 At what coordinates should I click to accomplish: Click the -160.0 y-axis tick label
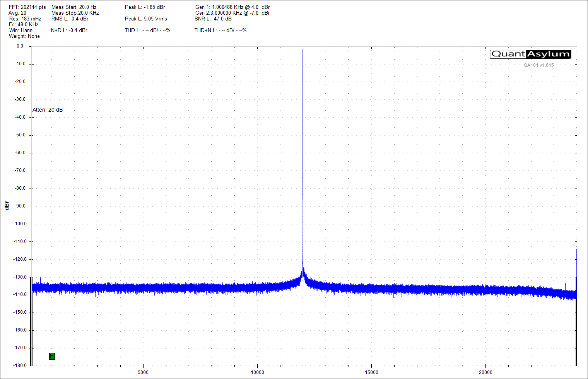coord(20,330)
